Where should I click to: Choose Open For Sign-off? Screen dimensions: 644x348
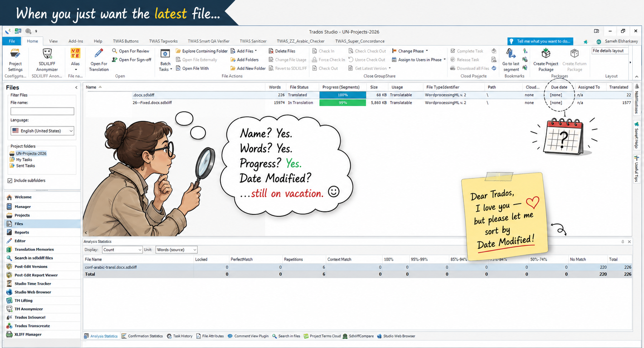132,60
